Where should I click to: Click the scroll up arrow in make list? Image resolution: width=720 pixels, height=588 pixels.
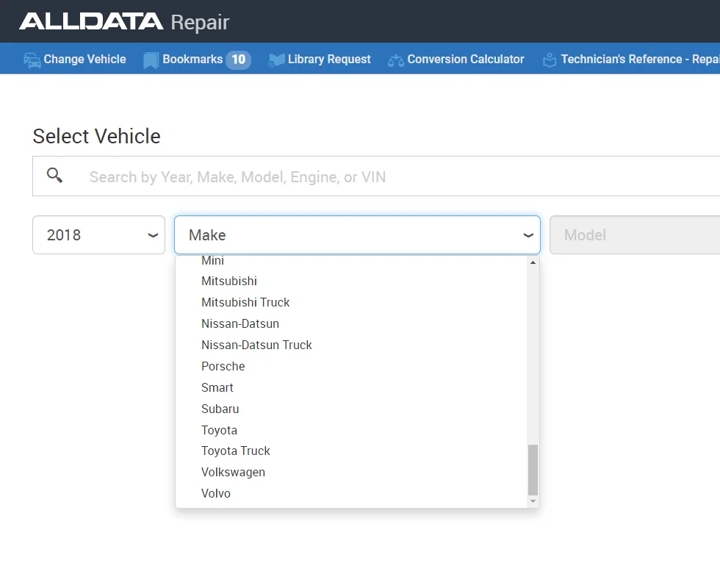click(533, 262)
